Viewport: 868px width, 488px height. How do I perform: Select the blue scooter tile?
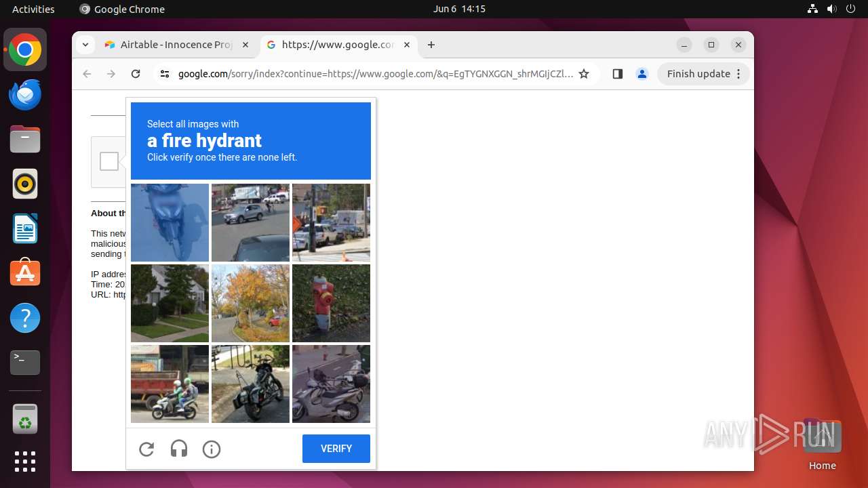[170, 222]
